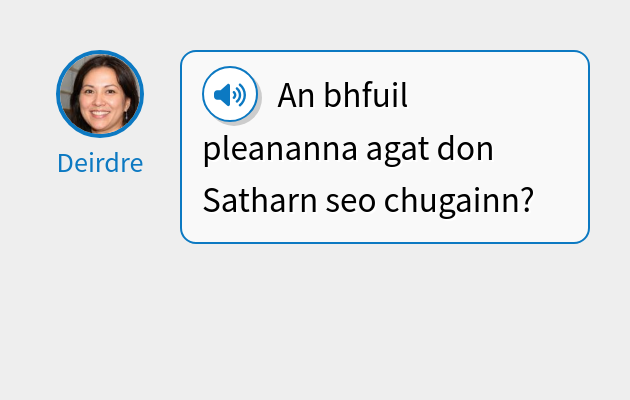Click the letter "S" starting "Satharn"

210,203
